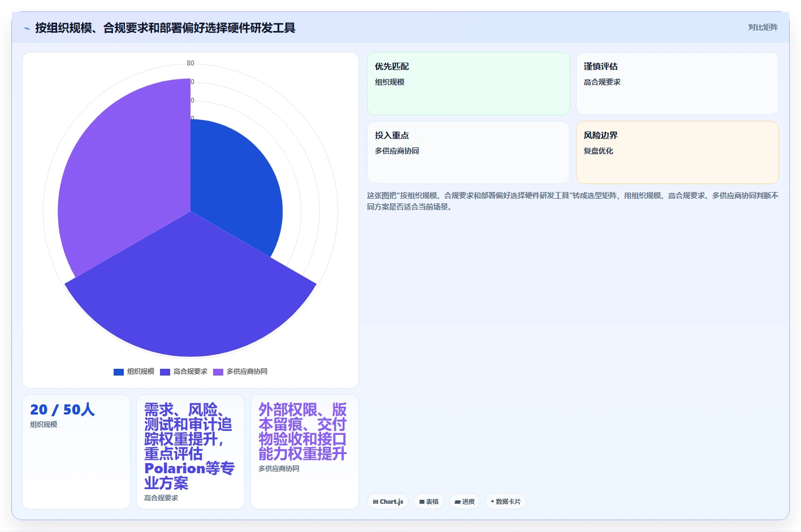
Task: Click the 数据卡片 chip icon
Action: coord(492,502)
